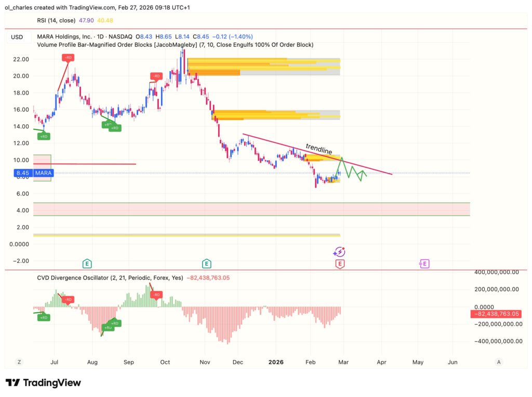The height and width of the screenshot is (397, 532).
Task: Click the red earnings "E" badge below March
Action: point(339,263)
